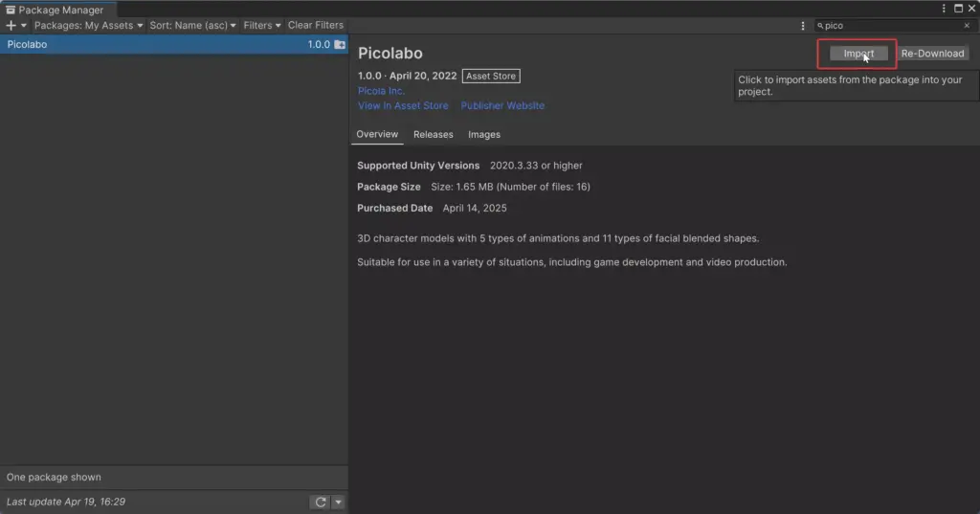Open the add package dropdown arrow
Viewport: 980px width, 514px height.
pyautogui.click(x=24, y=26)
